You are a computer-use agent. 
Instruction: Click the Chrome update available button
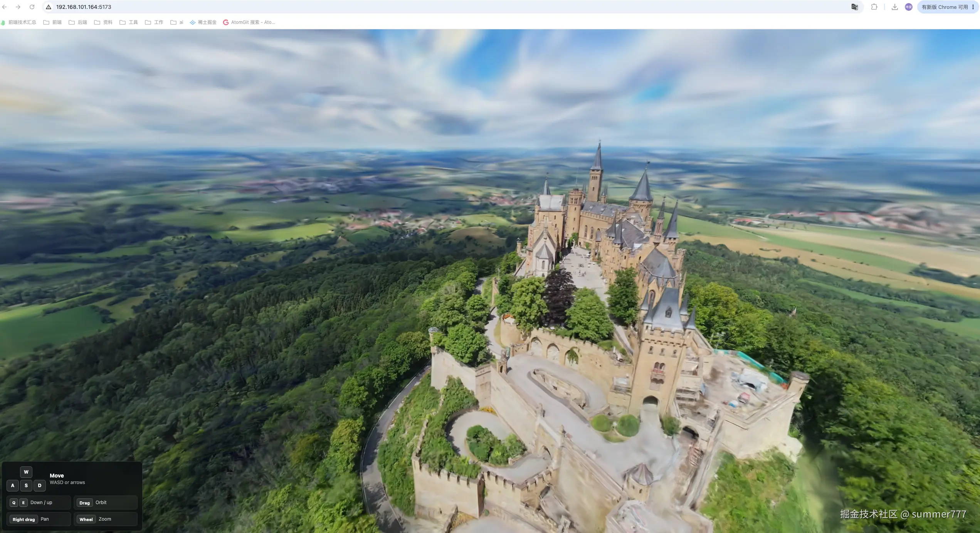pyautogui.click(x=945, y=7)
